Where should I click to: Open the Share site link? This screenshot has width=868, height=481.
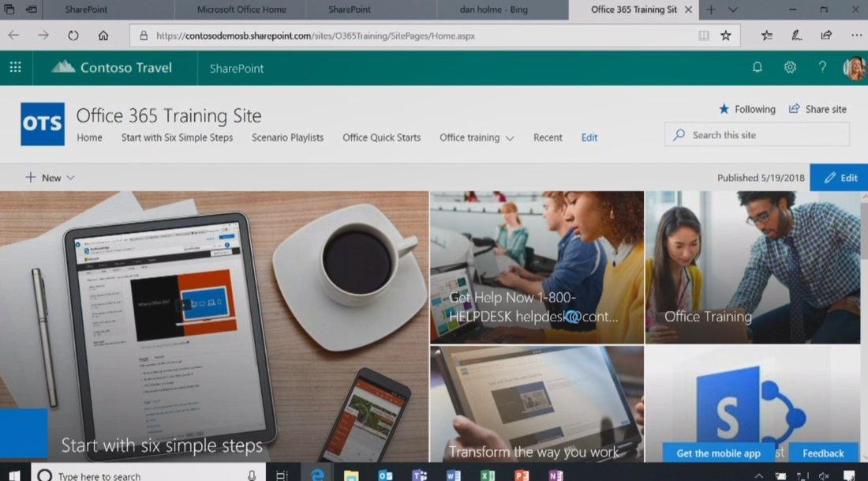click(817, 109)
